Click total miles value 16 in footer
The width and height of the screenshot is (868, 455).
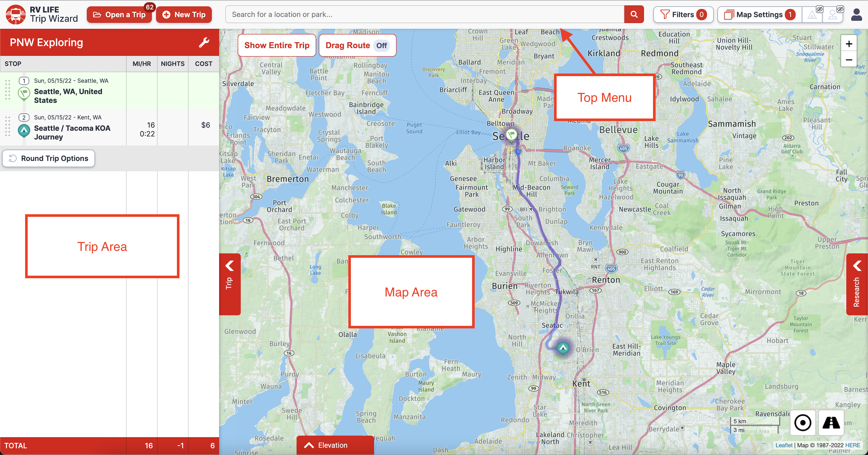(149, 445)
